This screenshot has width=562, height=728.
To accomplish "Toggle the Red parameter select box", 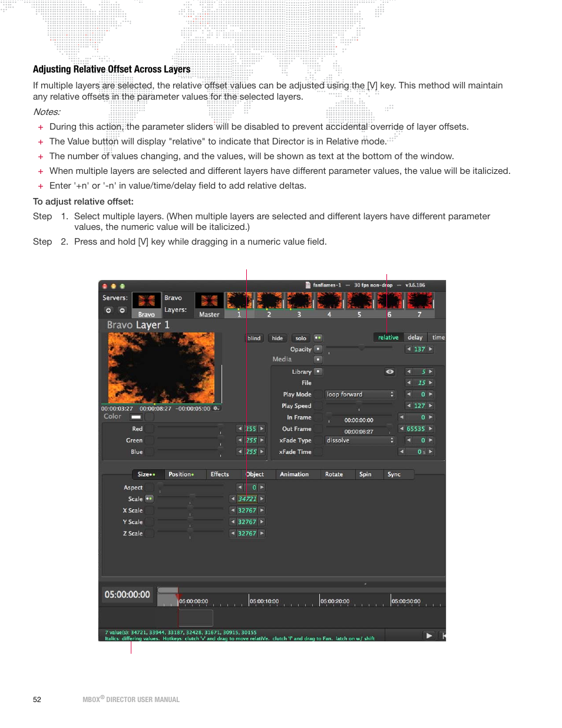I will 150,429.
